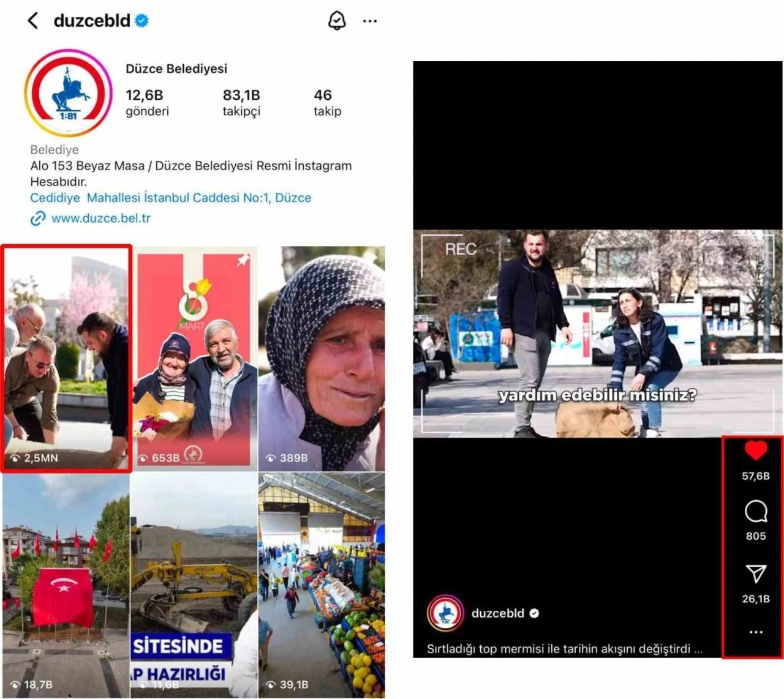Viewport: 784px width, 699px height.
Task: Open the notification bell settings
Action: 337,21
